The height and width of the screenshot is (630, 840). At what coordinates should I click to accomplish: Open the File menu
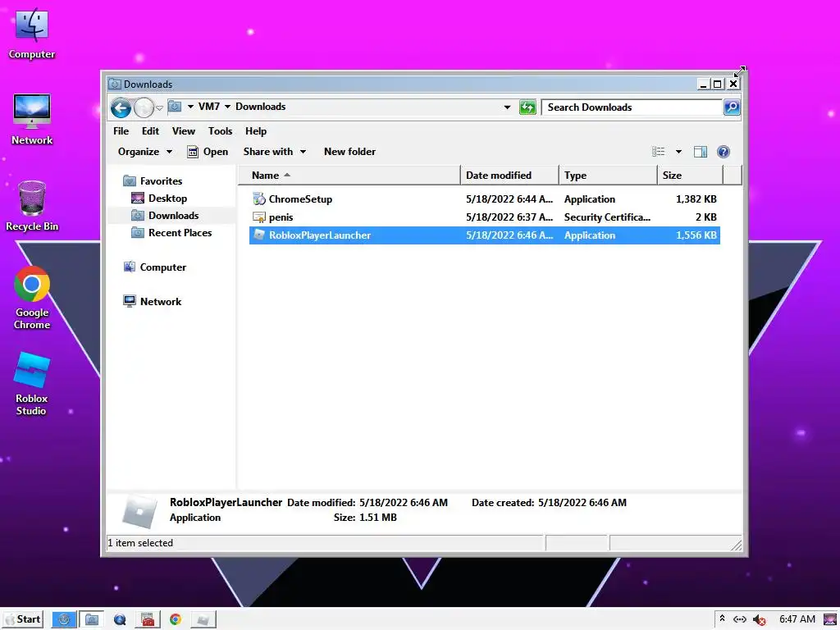[x=121, y=131]
